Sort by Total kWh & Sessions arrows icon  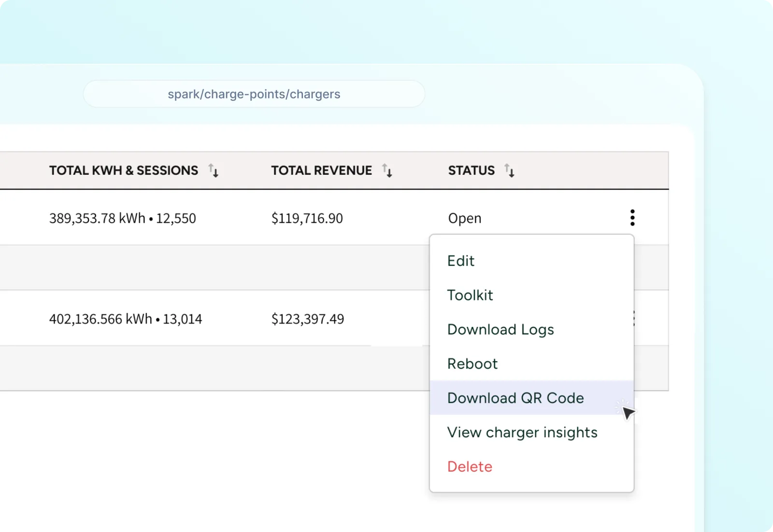point(214,170)
